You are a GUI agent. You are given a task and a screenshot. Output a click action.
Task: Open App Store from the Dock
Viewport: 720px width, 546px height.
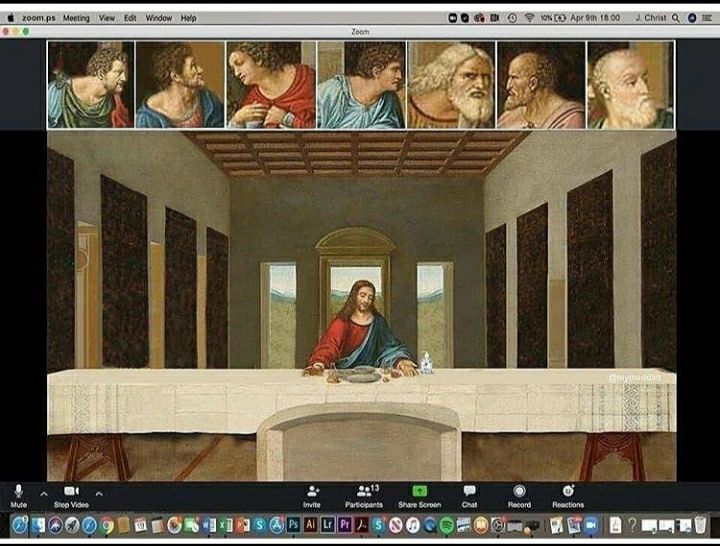[277, 525]
